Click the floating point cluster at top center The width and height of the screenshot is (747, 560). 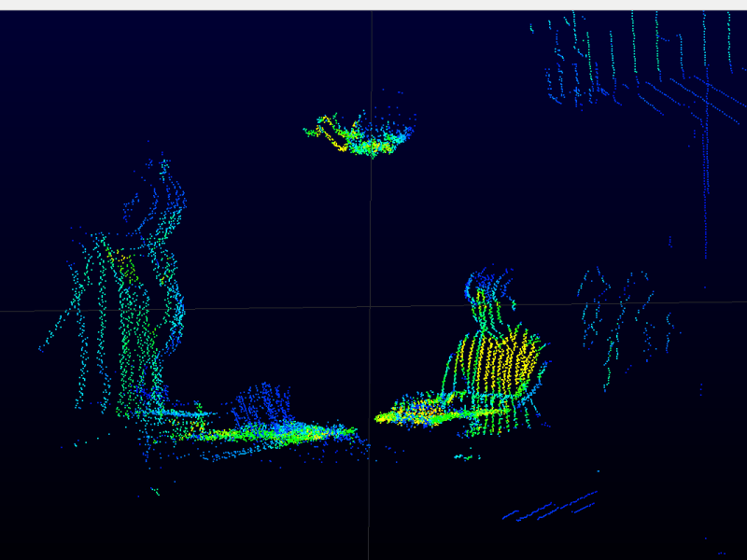click(364, 135)
